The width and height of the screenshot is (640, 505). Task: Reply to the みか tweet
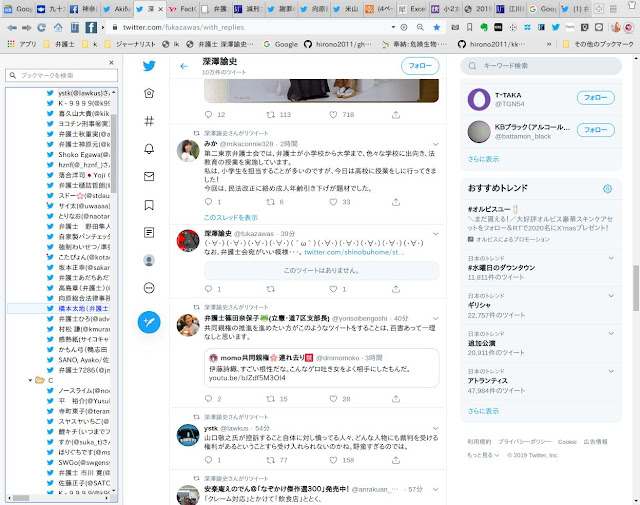click(x=208, y=202)
